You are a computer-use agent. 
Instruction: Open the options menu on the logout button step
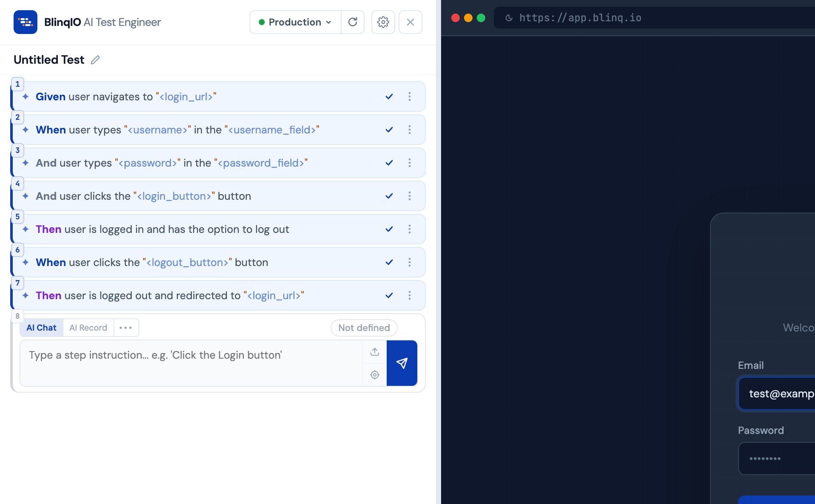point(410,262)
